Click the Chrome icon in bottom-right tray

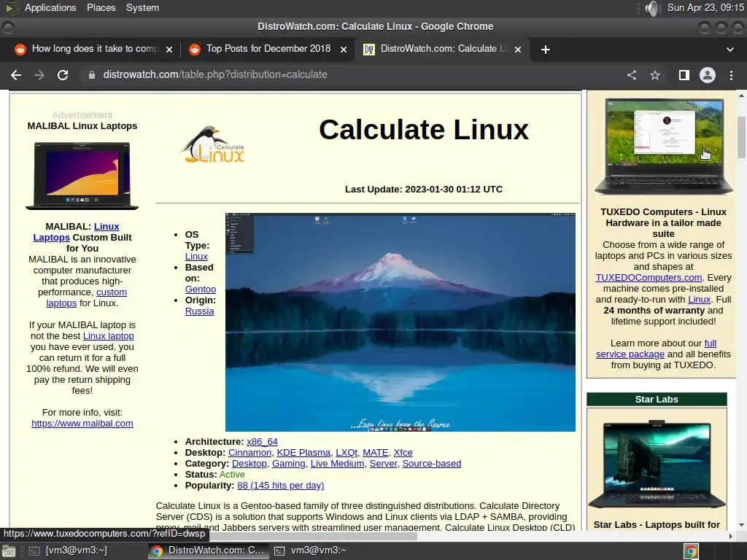tap(691, 551)
